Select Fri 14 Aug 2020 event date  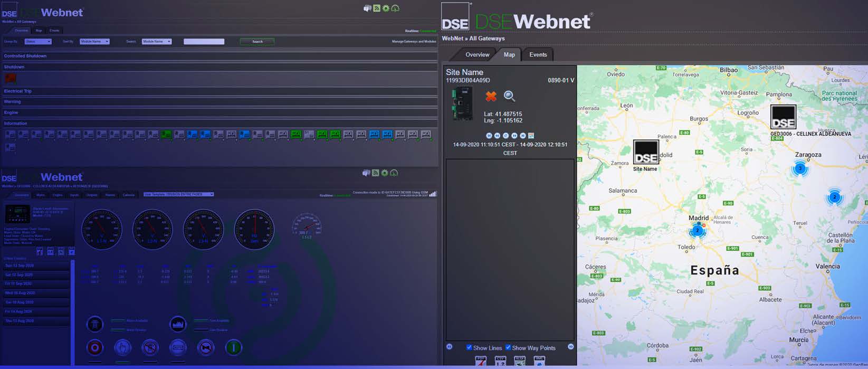coord(36,311)
